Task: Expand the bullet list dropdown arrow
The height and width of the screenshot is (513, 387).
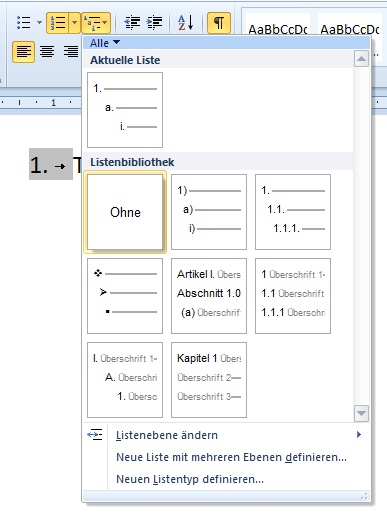Action: 39,23
